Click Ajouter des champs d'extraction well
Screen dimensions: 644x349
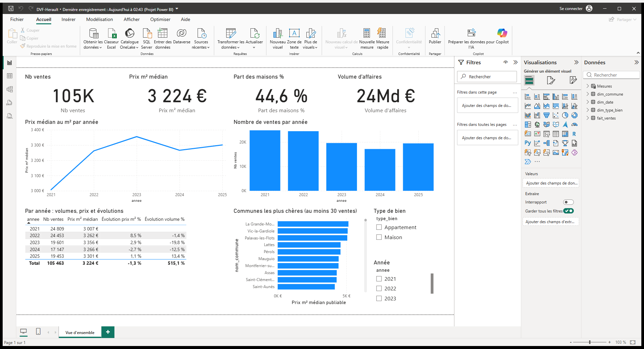(x=551, y=222)
